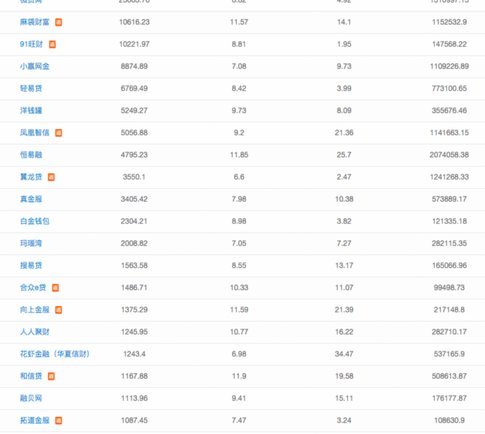Click the balance 573889.17 in 真金服 row
Viewport: 485px width, 434px height.
(449, 199)
